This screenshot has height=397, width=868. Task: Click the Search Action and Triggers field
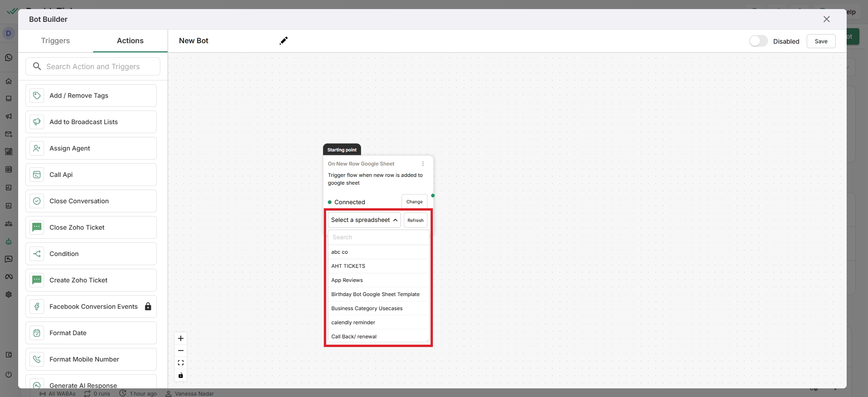point(93,66)
